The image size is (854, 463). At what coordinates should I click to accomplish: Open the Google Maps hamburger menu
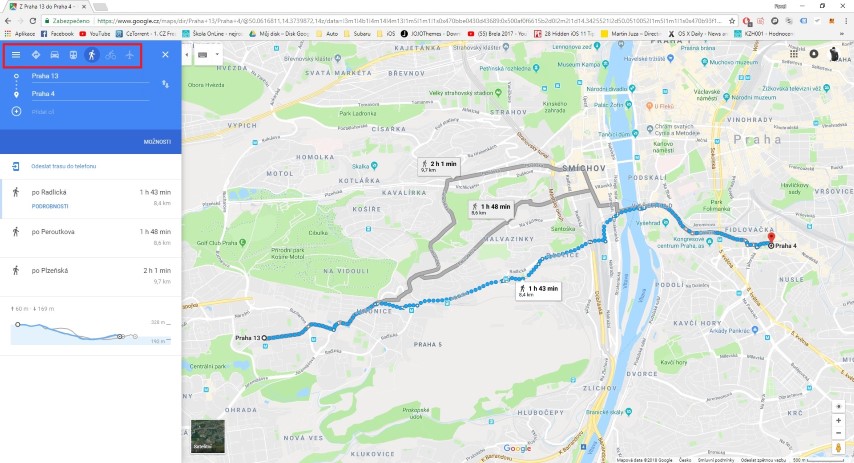[16, 54]
